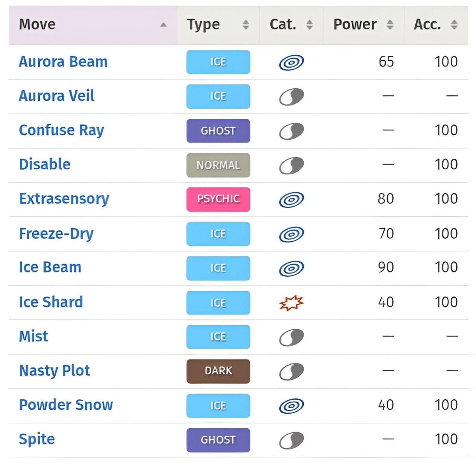Click the special category icon for Powder Snow
Viewport: 476px width, 467px height.
click(291, 406)
